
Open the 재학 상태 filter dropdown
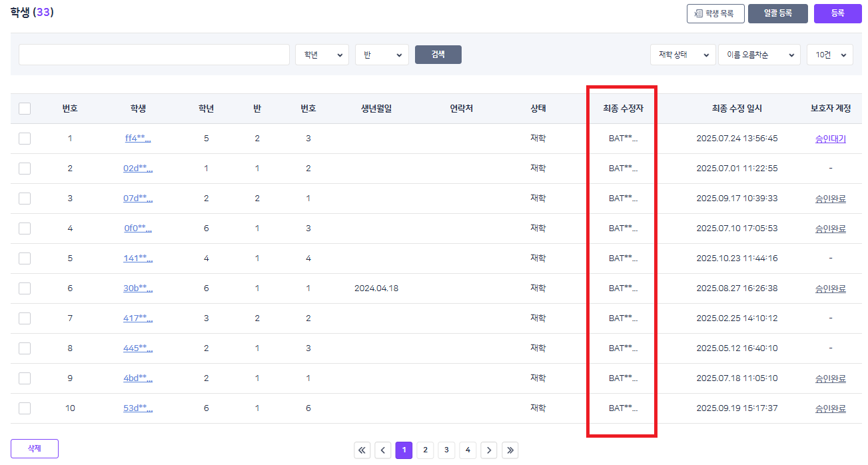point(683,55)
